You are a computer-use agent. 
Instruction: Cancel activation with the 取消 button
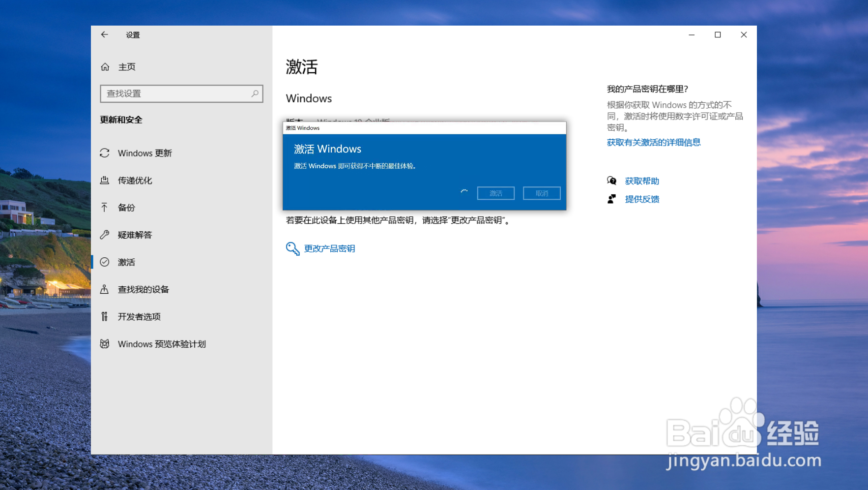click(x=542, y=193)
